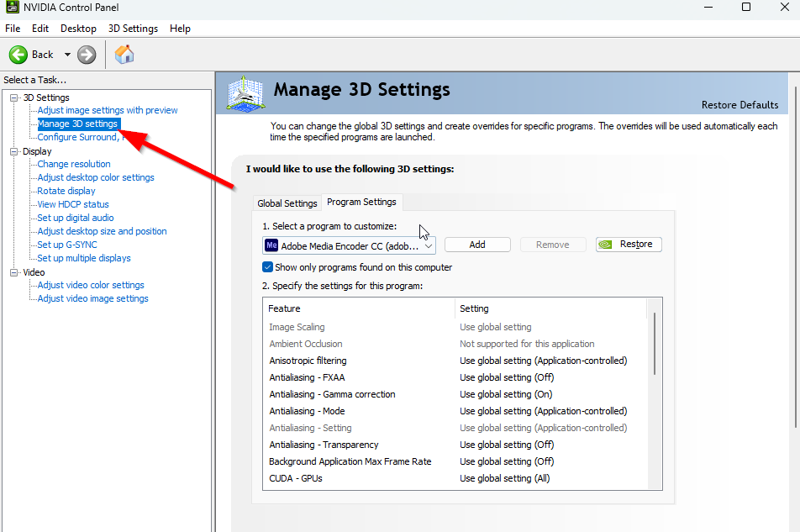This screenshot has height=532, width=800.
Task: Click the green Back arrow icon
Action: click(x=18, y=55)
